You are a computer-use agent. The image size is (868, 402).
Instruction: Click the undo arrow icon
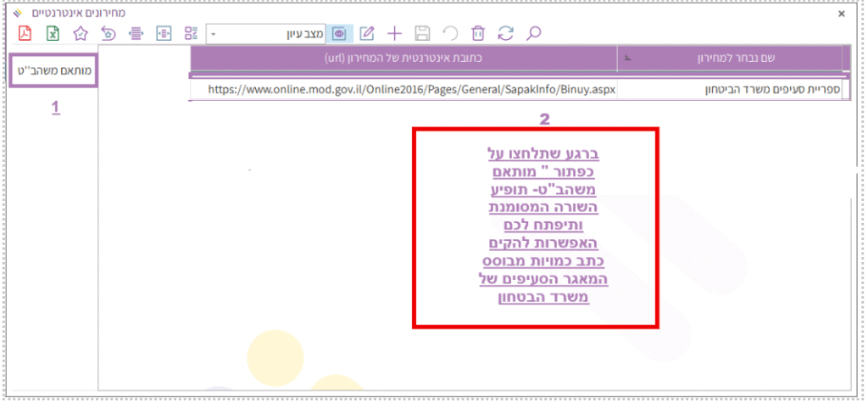(x=450, y=34)
